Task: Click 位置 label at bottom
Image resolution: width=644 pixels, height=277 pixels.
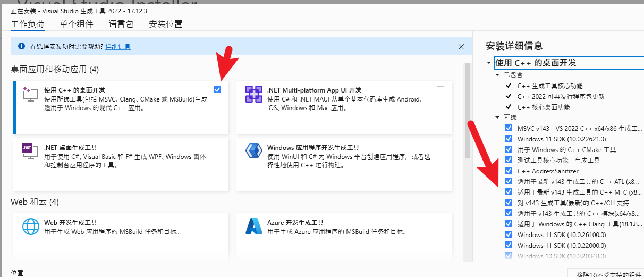Action: 16,273
